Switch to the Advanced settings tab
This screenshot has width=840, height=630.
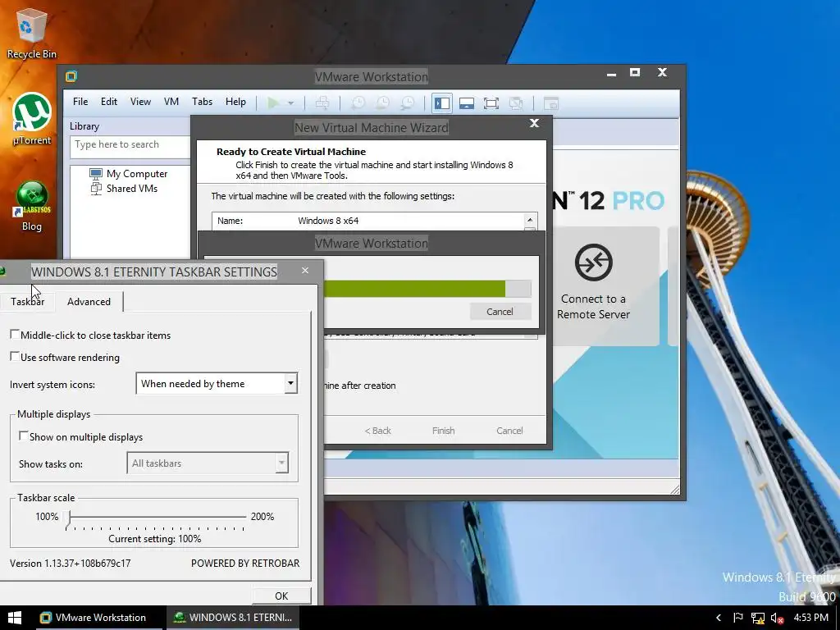[x=89, y=302]
